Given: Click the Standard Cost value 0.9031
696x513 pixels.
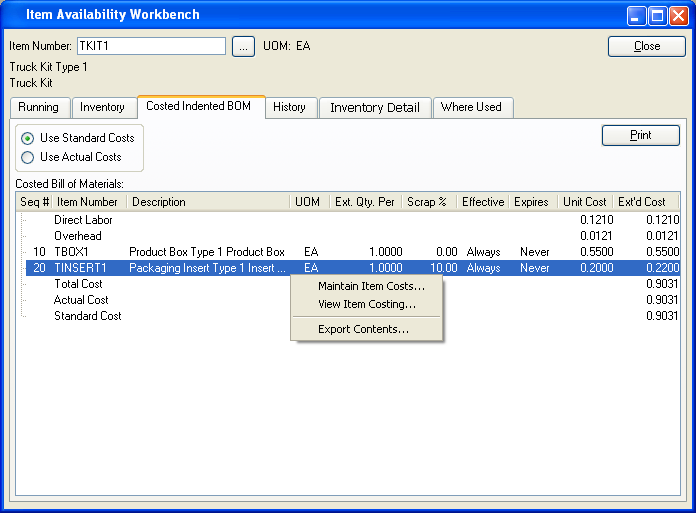Looking at the screenshot, I should [x=662, y=316].
